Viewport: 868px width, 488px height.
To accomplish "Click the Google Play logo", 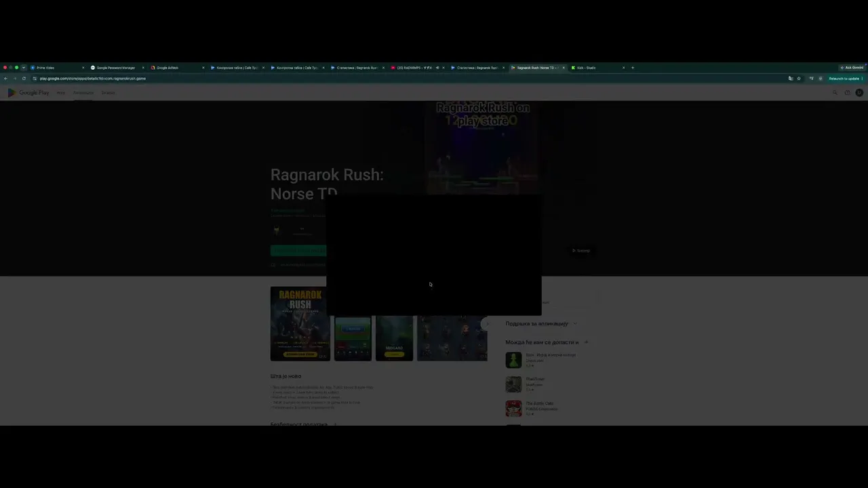I will (x=28, y=93).
